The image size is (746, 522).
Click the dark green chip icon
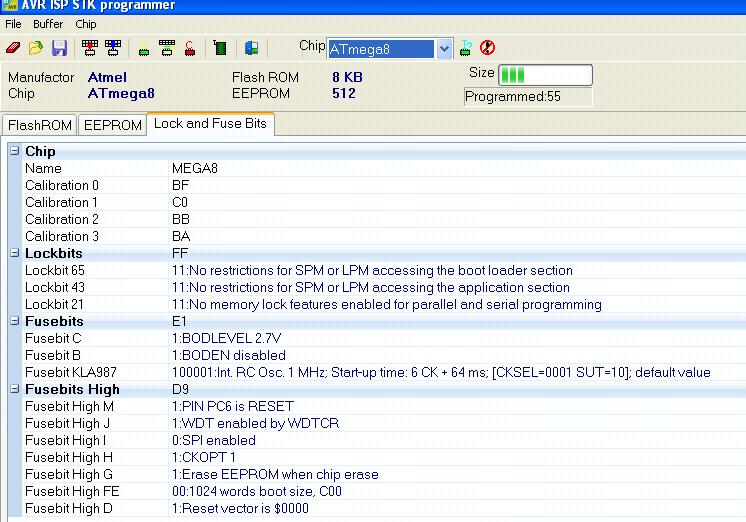pyautogui.click(x=220, y=48)
